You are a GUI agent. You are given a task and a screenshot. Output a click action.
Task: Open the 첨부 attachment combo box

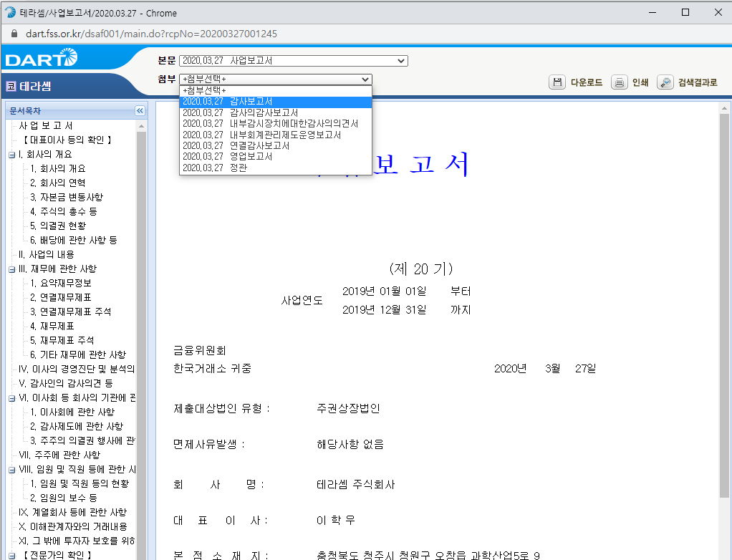coord(276,79)
